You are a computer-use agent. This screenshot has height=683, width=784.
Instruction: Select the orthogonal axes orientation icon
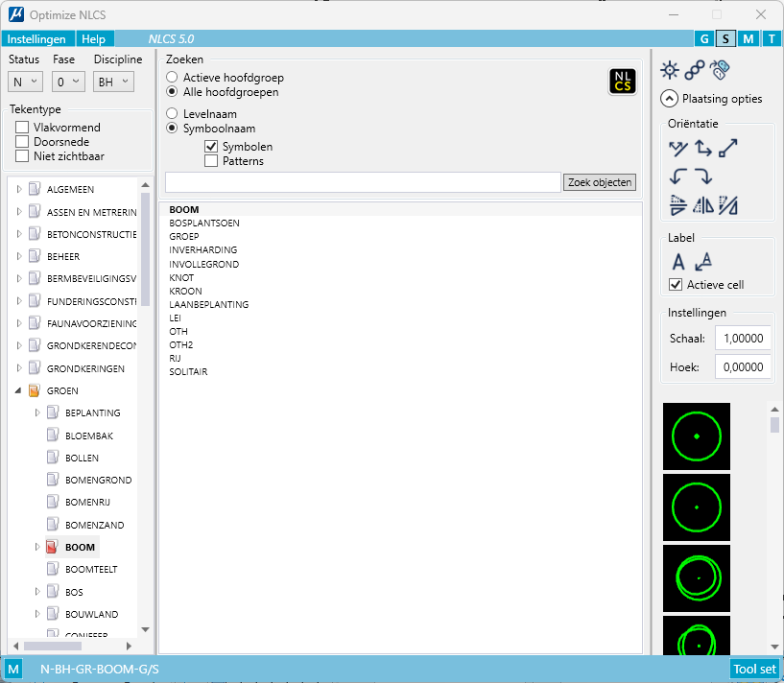point(703,149)
